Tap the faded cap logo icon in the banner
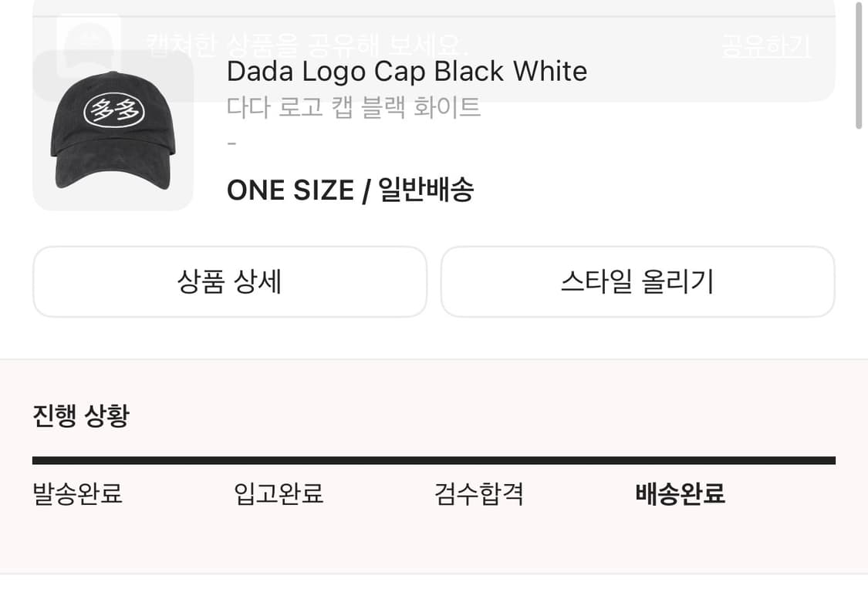The height and width of the screenshot is (589, 868). click(x=89, y=40)
